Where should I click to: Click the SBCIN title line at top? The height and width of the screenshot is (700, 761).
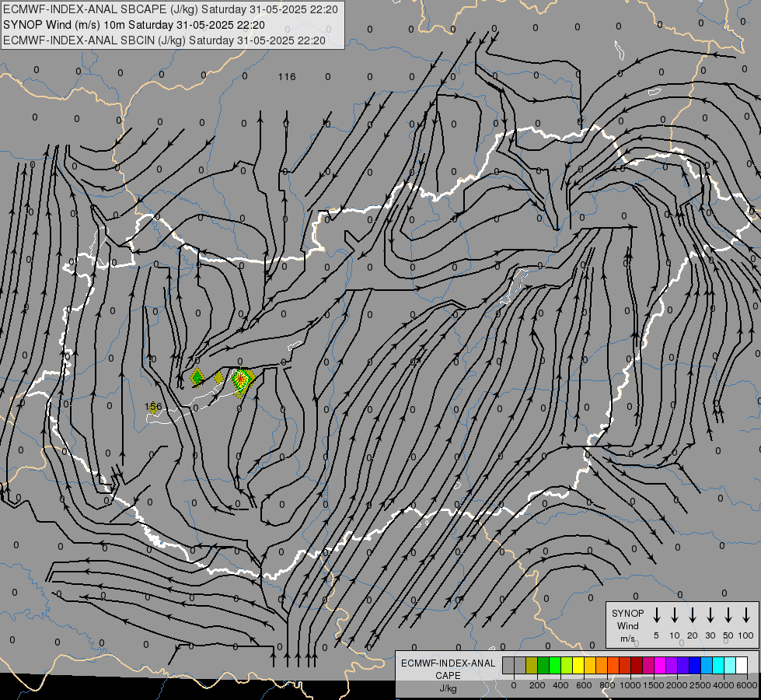coord(164,40)
